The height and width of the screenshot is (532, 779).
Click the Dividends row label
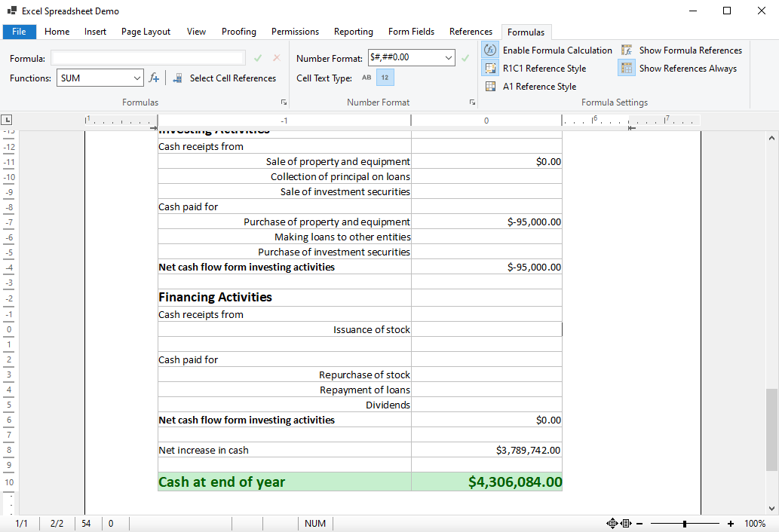coord(388,405)
